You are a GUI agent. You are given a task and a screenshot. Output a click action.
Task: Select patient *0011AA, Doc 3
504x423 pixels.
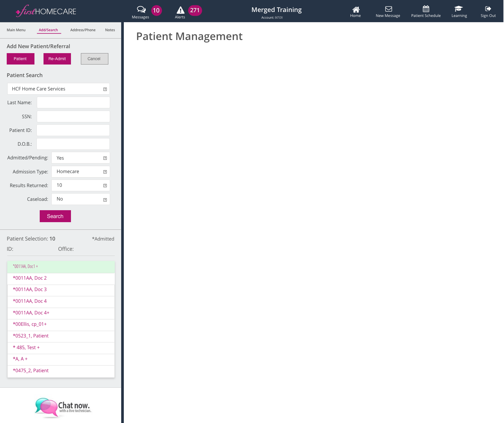pos(61,290)
